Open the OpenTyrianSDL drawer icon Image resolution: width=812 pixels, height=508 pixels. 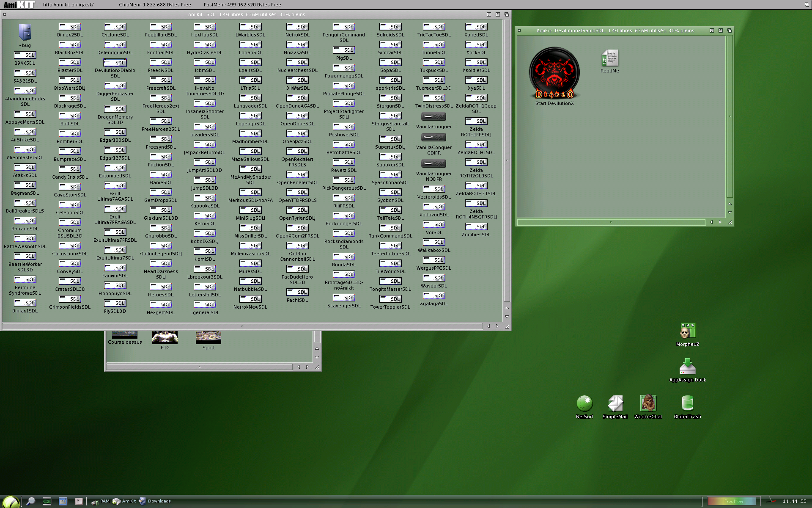(297, 210)
